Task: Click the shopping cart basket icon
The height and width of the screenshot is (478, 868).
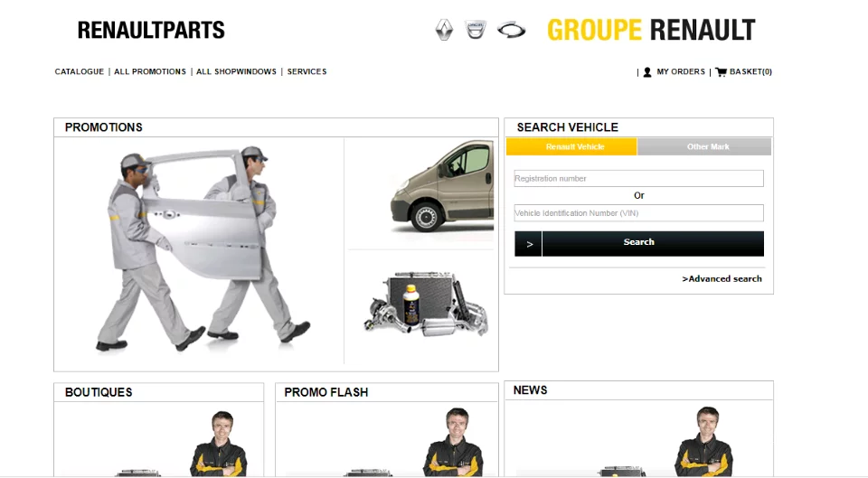Action: (x=721, y=72)
